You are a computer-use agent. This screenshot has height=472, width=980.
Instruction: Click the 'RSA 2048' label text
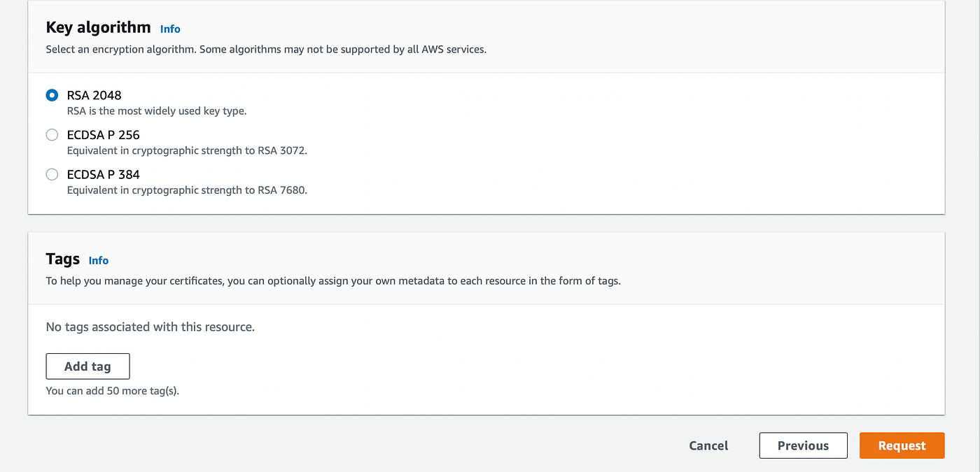pos(94,95)
